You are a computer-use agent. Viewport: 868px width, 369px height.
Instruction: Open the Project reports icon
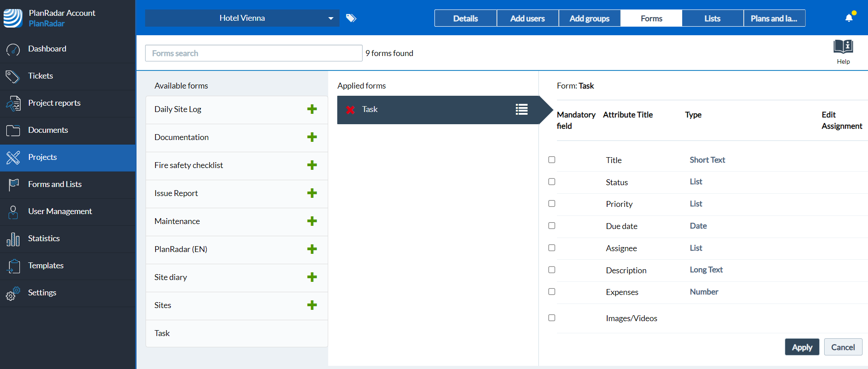pyautogui.click(x=13, y=103)
